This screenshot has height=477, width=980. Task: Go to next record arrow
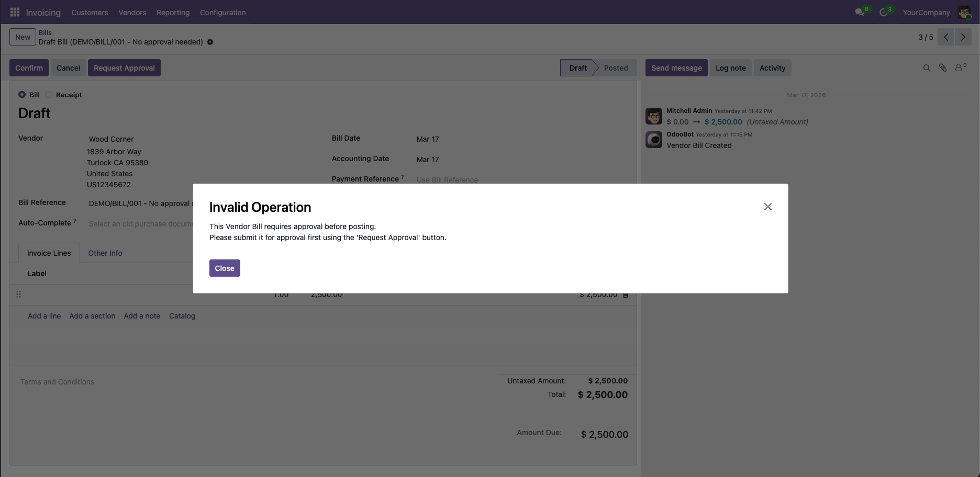(x=963, y=37)
